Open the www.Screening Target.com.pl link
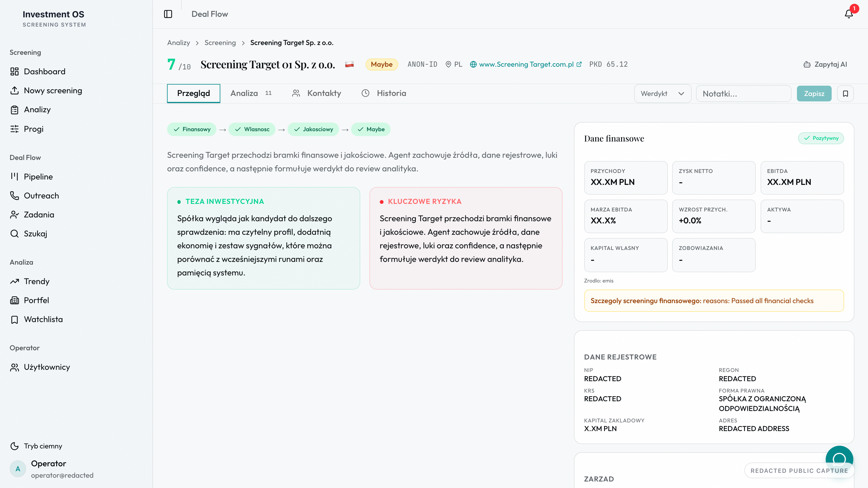Viewport: 868px width, 488px height. pos(526,64)
